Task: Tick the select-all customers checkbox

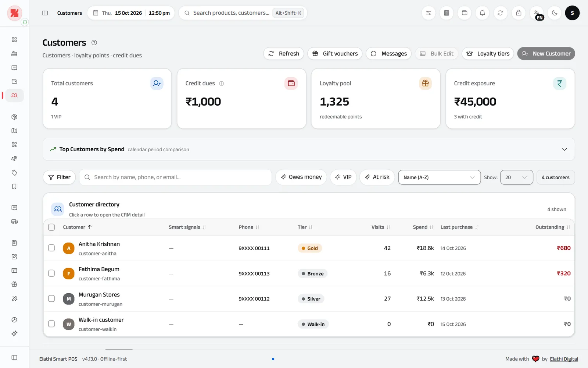Action: [51, 227]
